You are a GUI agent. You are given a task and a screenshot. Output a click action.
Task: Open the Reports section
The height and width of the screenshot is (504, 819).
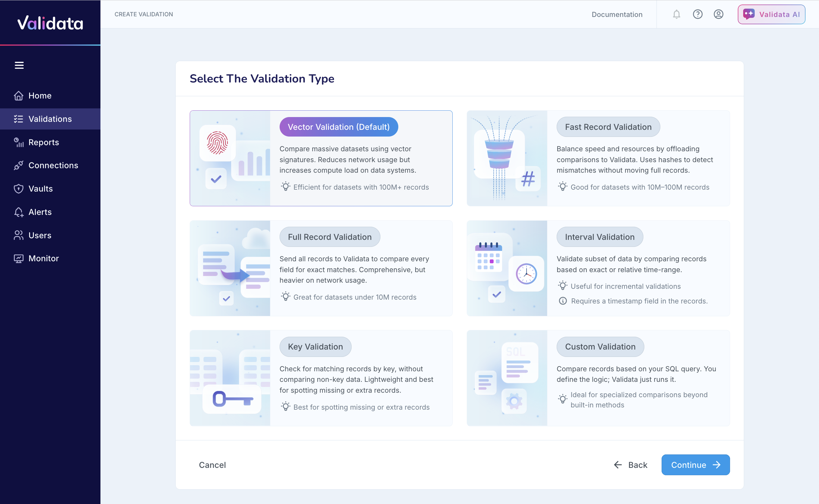pyautogui.click(x=44, y=142)
